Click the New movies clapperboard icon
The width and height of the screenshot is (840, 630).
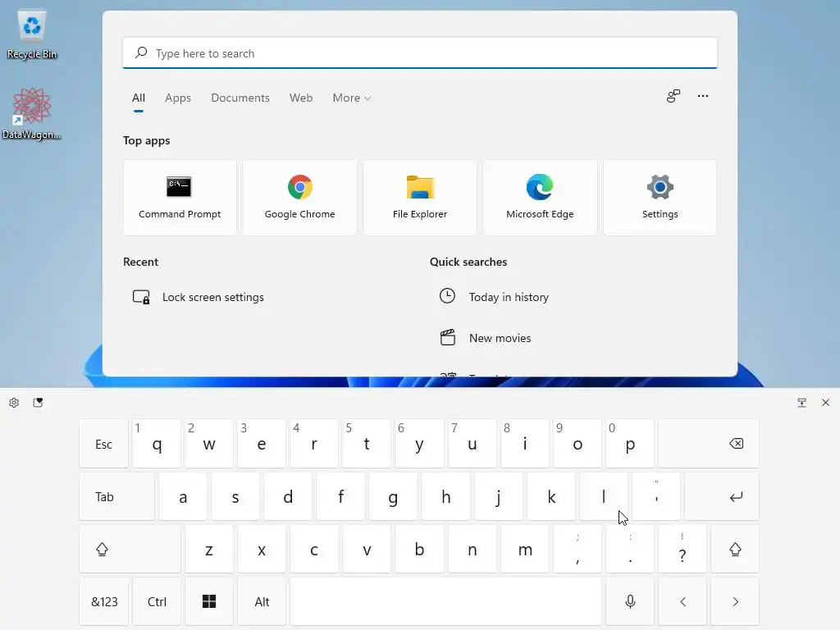447,337
